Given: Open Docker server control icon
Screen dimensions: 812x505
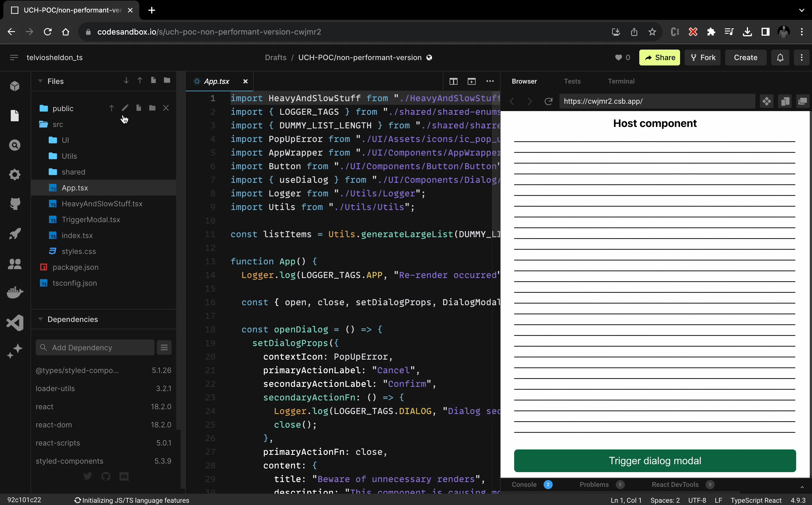Looking at the screenshot, I should point(15,292).
